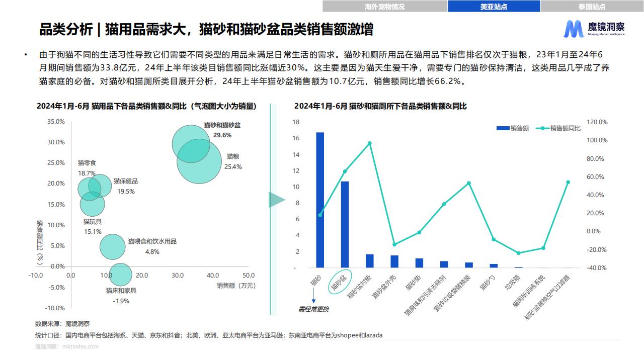Click the 猫厕所训练系统 axis label
Image resolution: width=644 pixels, height=362 pixels.
[528, 291]
